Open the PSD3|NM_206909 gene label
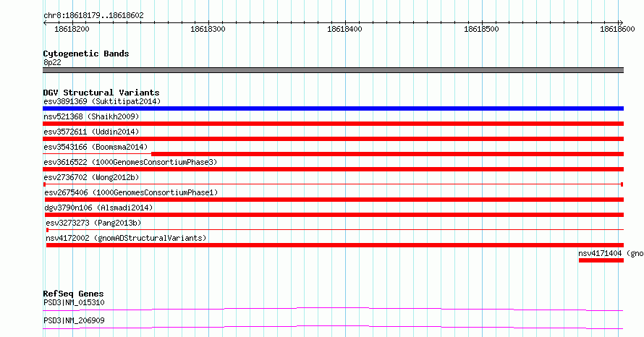This screenshot has height=337, width=644. 74,320
